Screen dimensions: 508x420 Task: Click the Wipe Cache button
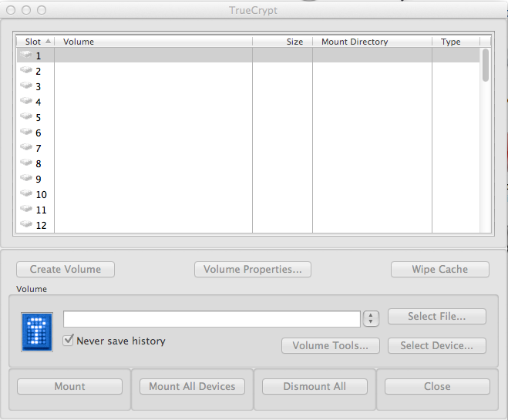tap(439, 270)
